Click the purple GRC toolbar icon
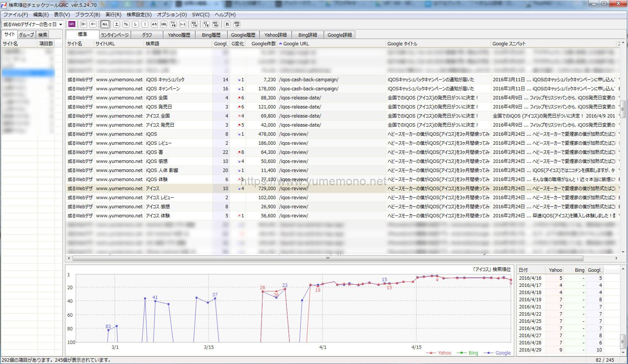This screenshot has height=364, width=628. 72,24
